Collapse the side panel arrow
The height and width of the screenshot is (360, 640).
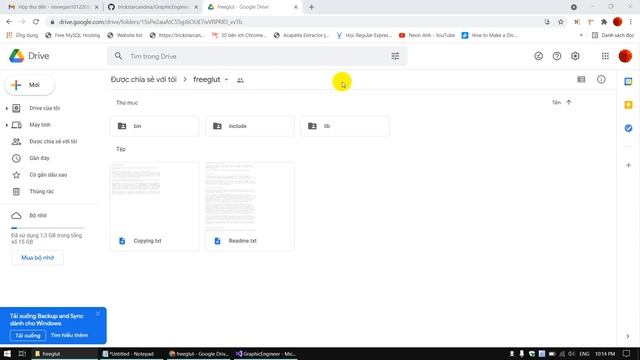coord(628,336)
